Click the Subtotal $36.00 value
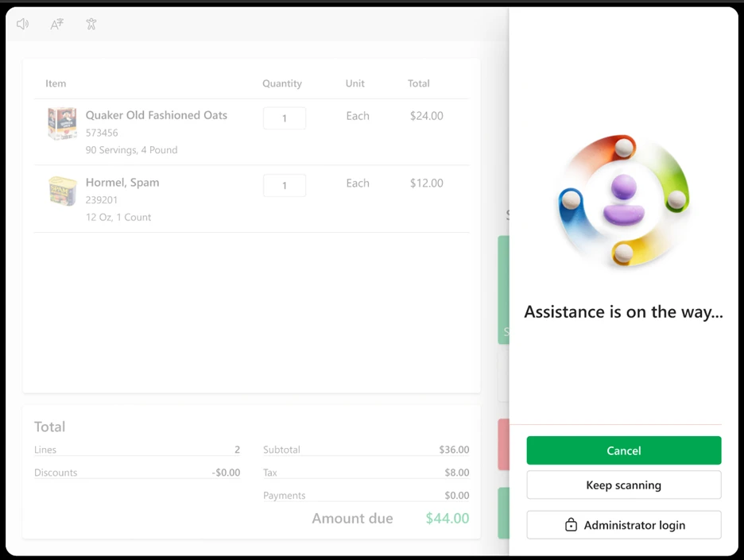The height and width of the screenshot is (560, 744). (x=454, y=450)
